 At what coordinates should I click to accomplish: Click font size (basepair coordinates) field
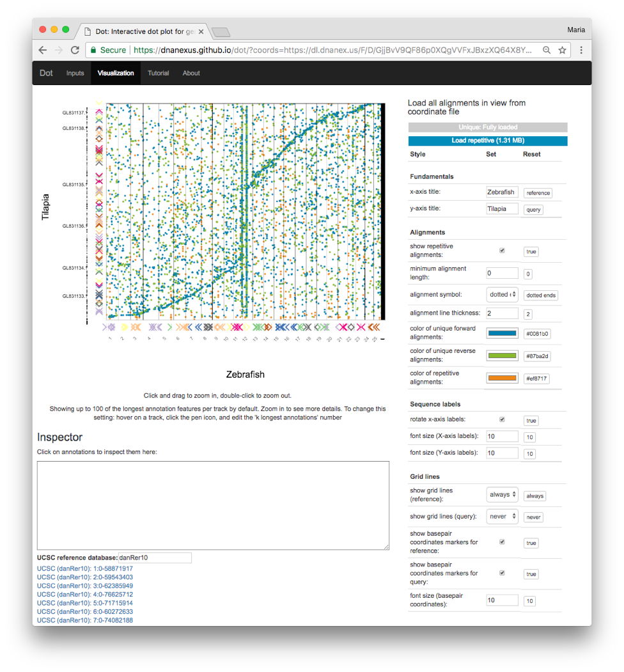coord(502,600)
